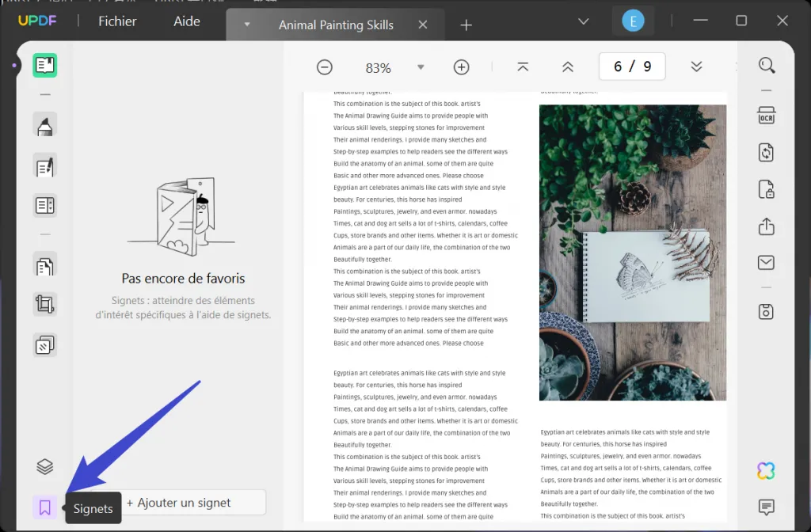811x532 pixels.
Task: Zoom in with the plus button
Action: click(462, 67)
